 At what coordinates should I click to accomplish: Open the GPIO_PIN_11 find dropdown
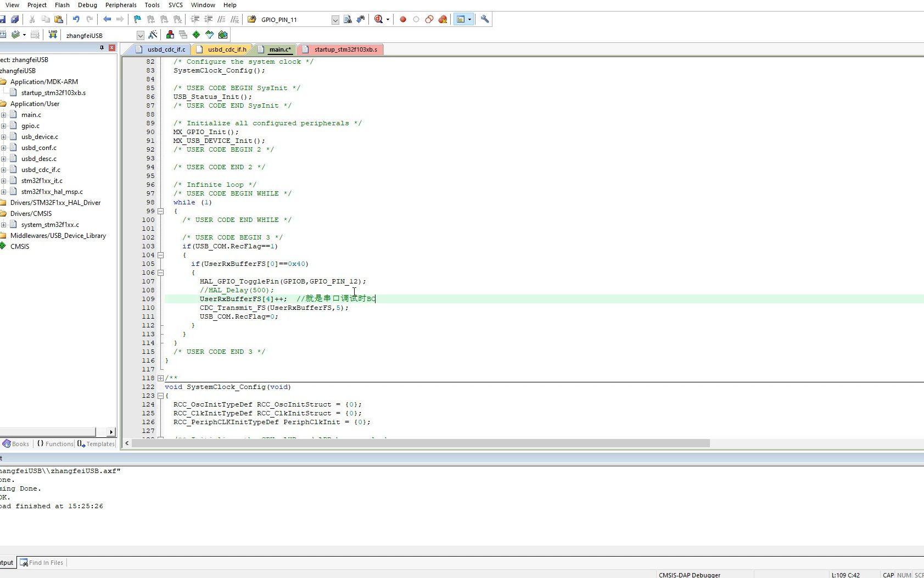click(x=335, y=20)
